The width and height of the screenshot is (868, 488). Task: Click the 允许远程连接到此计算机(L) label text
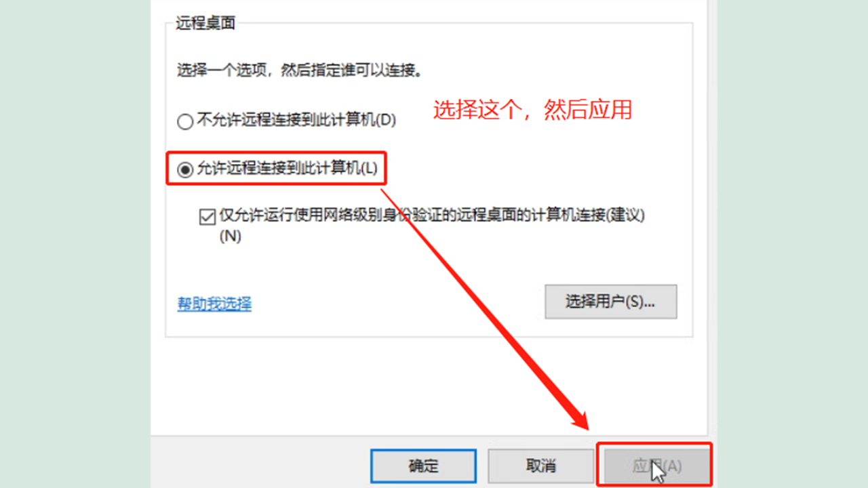287,169
